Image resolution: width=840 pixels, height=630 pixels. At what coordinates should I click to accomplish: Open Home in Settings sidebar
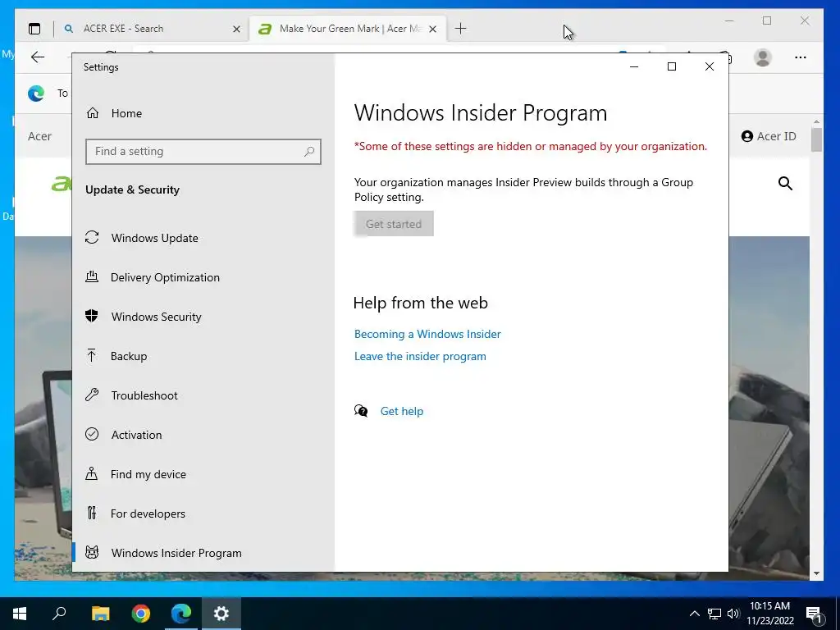(126, 113)
